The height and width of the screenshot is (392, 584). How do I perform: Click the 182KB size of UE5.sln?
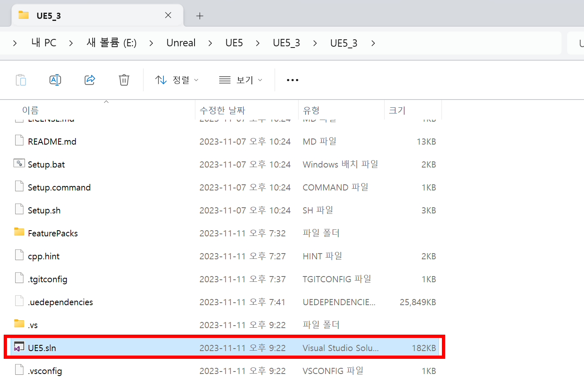point(424,348)
